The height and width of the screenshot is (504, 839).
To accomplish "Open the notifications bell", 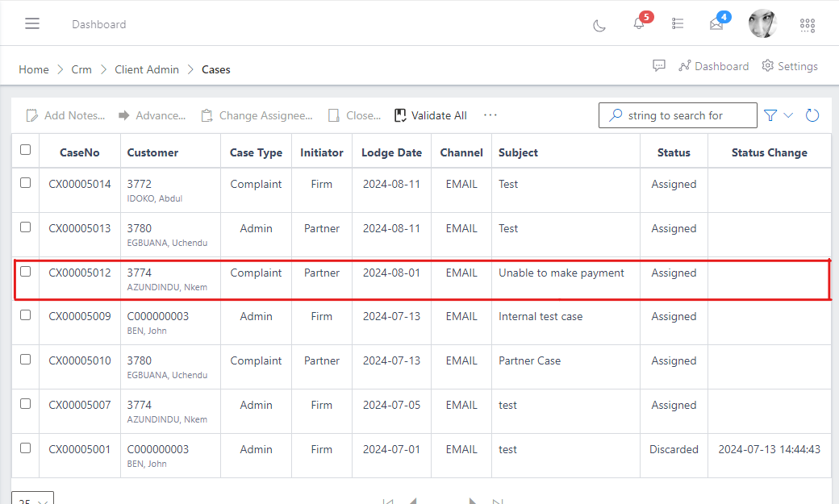I will (x=637, y=23).
